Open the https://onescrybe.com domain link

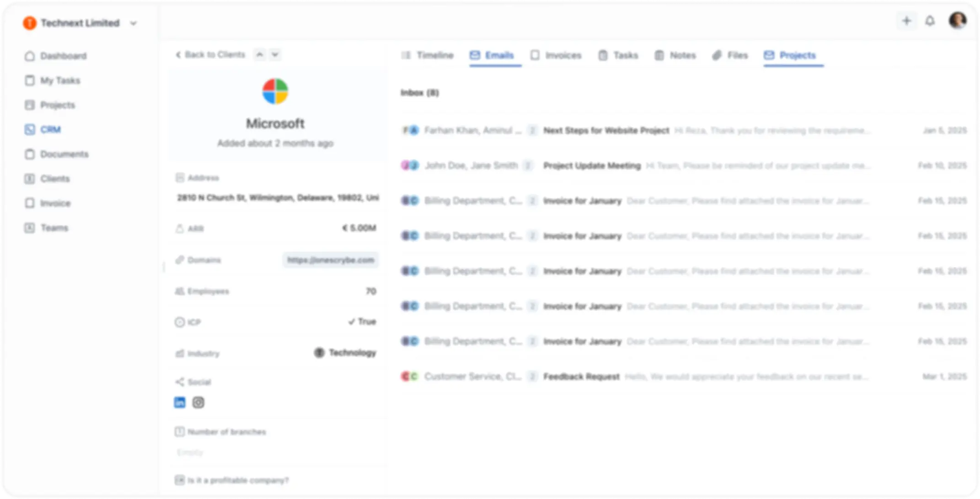[x=330, y=260]
